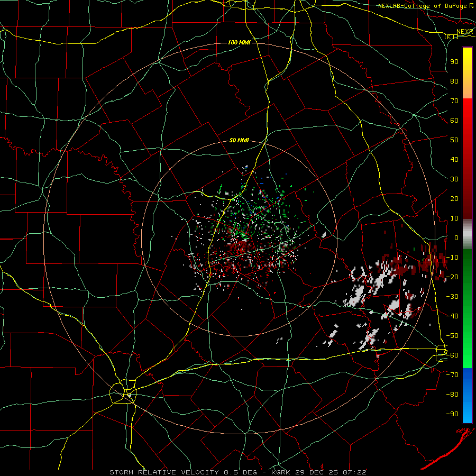Click the 30 value on velocity scale
476x476 pixels.
click(454, 179)
